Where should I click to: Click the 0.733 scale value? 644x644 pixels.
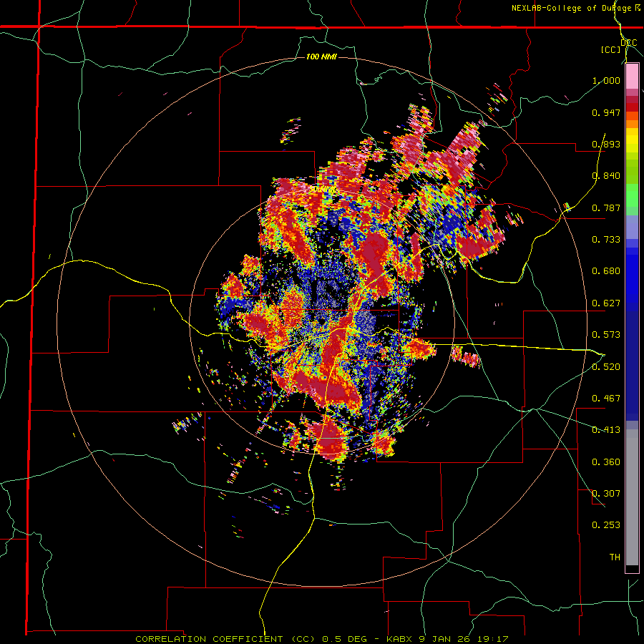pyautogui.click(x=606, y=240)
